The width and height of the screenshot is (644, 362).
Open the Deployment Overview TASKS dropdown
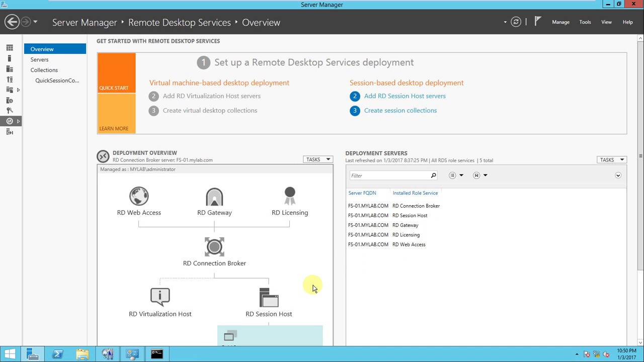click(x=318, y=159)
